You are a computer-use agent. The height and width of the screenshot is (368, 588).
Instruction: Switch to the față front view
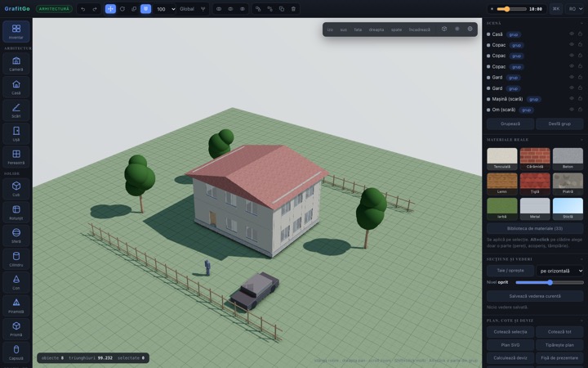(358, 29)
